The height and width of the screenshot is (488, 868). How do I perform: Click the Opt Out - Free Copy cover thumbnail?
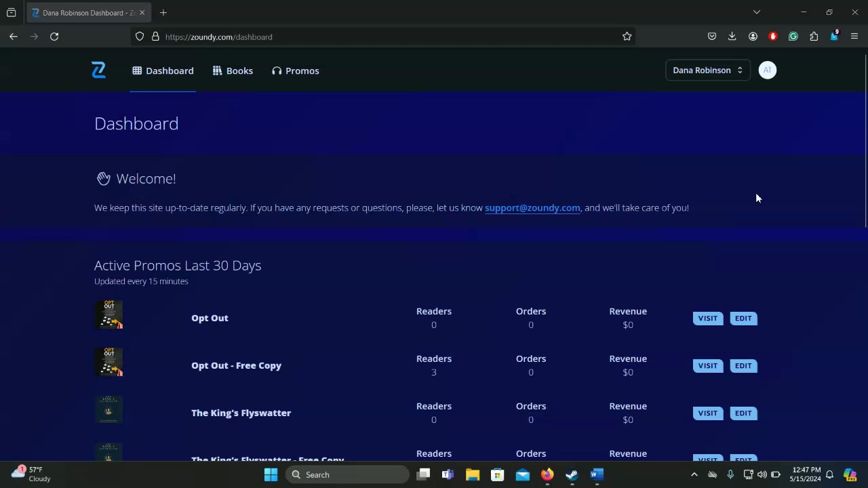click(108, 363)
